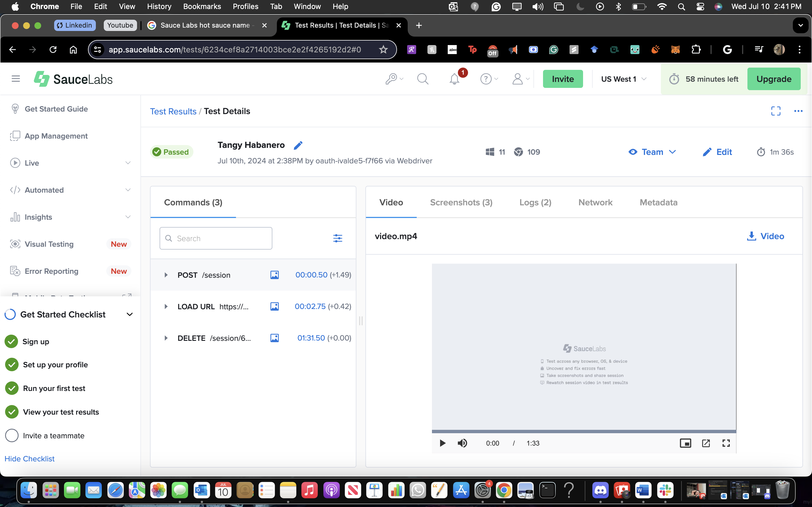Enter full screen test details view
The image size is (812, 507).
776,111
